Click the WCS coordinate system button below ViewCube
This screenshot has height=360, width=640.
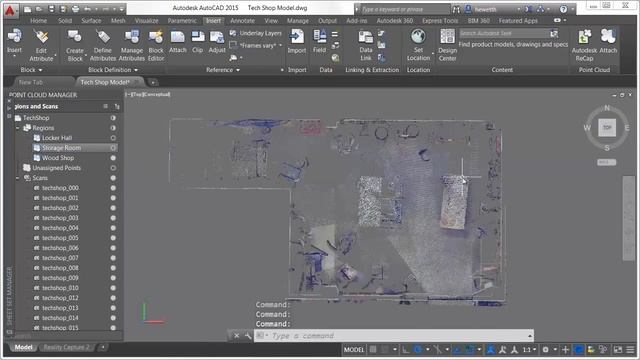pos(606,162)
